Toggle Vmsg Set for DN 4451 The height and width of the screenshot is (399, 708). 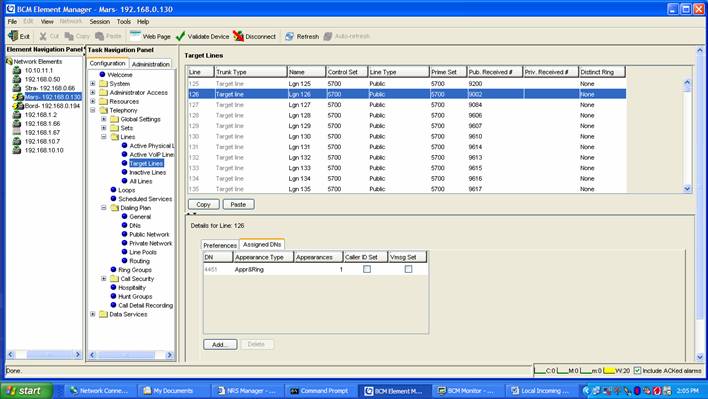click(x=408, y=269)
